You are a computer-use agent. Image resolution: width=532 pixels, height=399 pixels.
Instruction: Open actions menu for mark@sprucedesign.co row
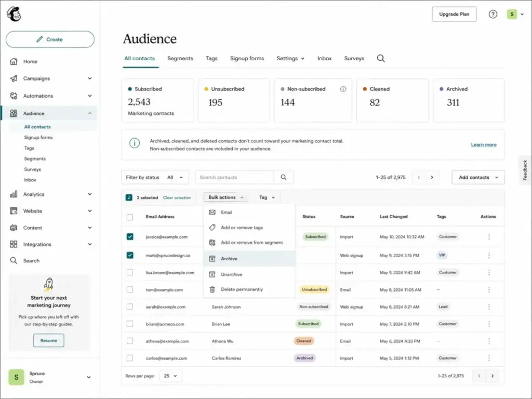pos(489,255)
